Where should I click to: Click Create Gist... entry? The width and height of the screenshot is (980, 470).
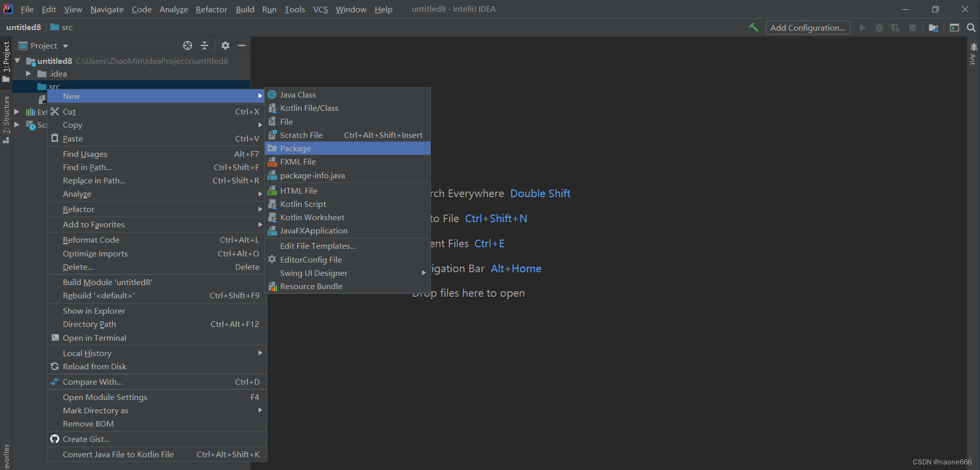pos(157,439)
